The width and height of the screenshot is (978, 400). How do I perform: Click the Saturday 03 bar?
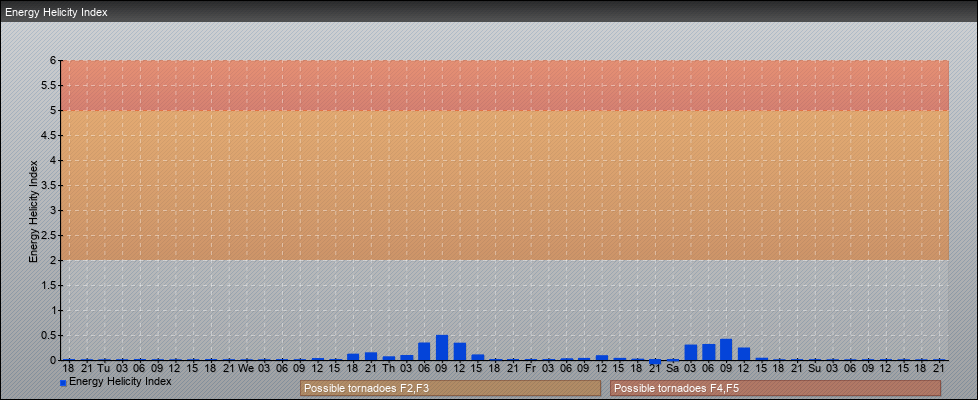tap(690, 352)
